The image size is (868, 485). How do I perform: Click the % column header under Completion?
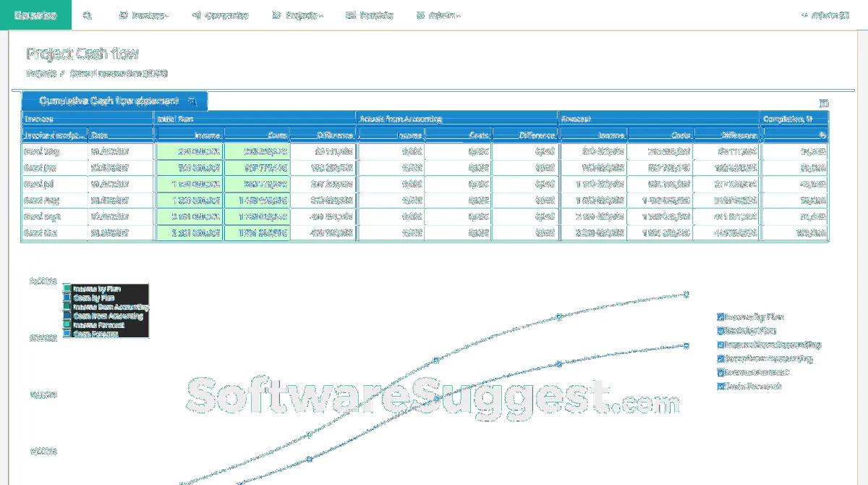click(795, 135)
